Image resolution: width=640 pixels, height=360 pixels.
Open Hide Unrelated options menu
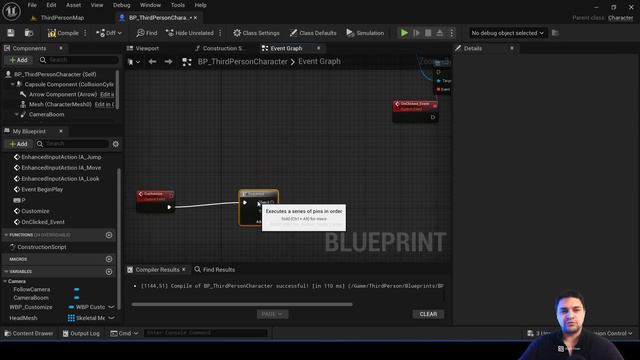pyautogui.click(x=220, y=33)
